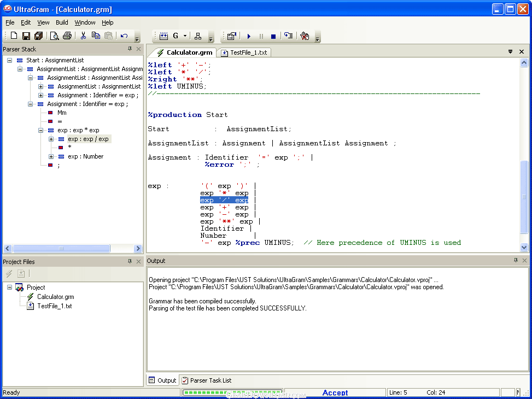Viewport: 532px width, 399px height.
Task: Select 'exp : Number' in the parser stack
Action: pyautogui.click(x=85, y=156)
